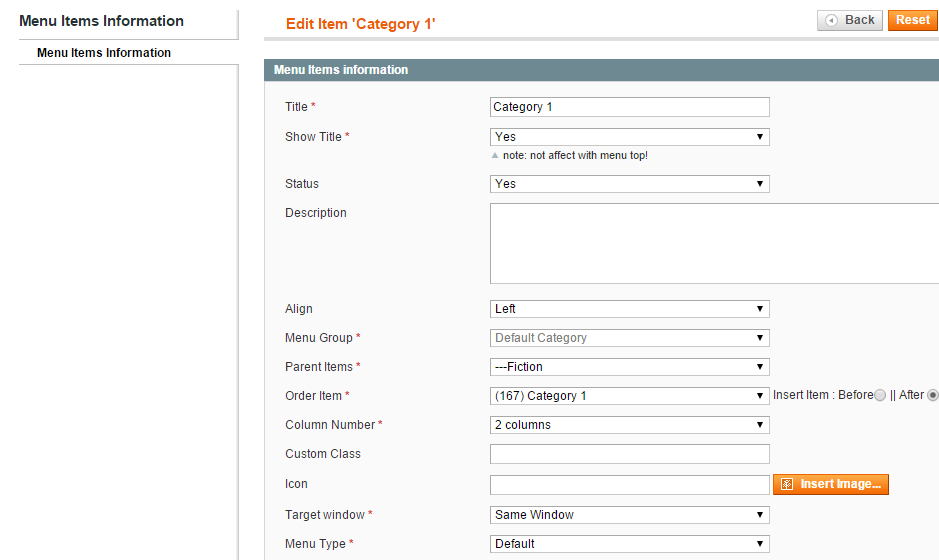Viewport: 939px width, 560px height.
Task: Open the Menu Type dropdown
Action: point(629,544)
